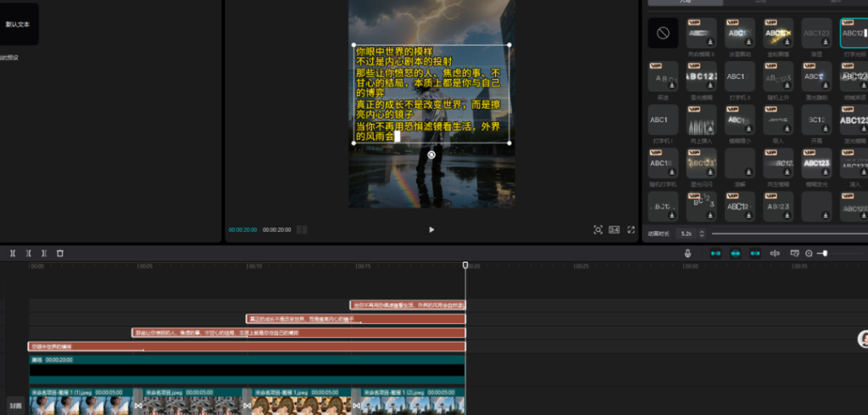Toggle the first teal main-track snapping button
Screen dimensions: 868x415
(x=715, y=253)
